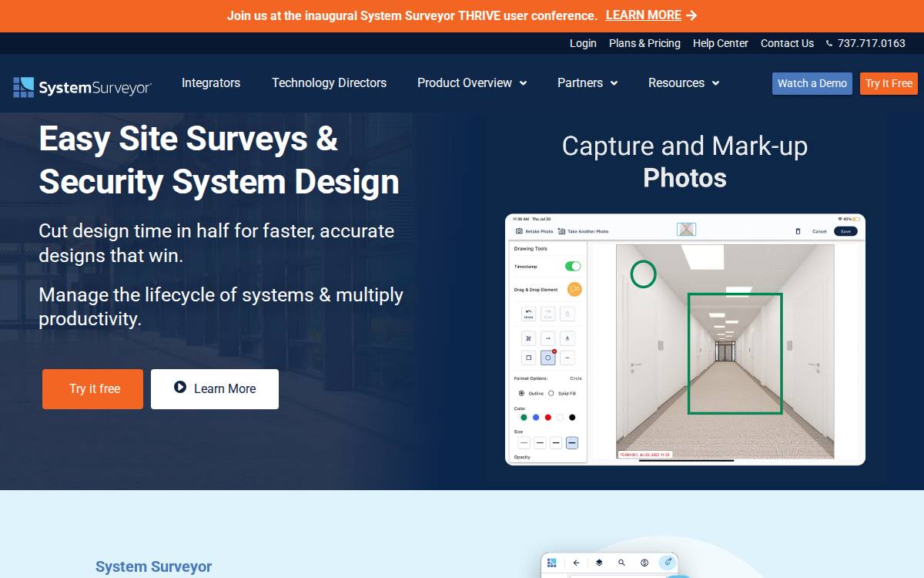The height and width of the screenshot is (578, 924).
Task: Click the red timestamp label on photo
Action: pos(645,455)
